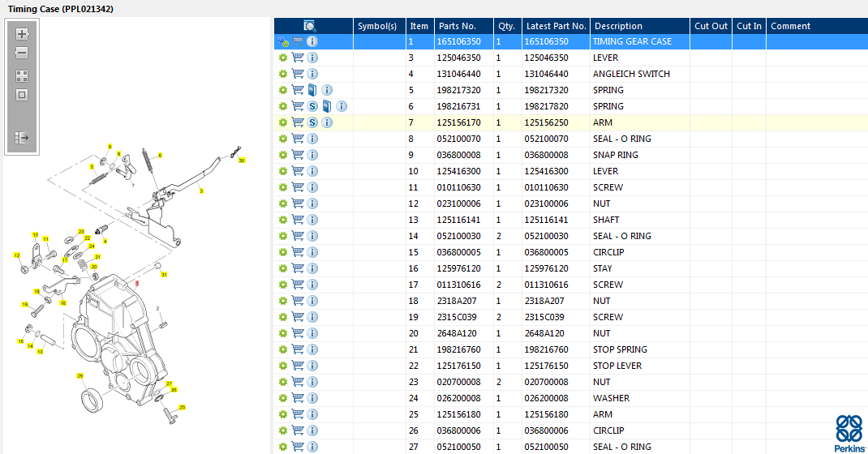Click the magnifier search icon in table header

pyautogui.click(x=310, y=26)
